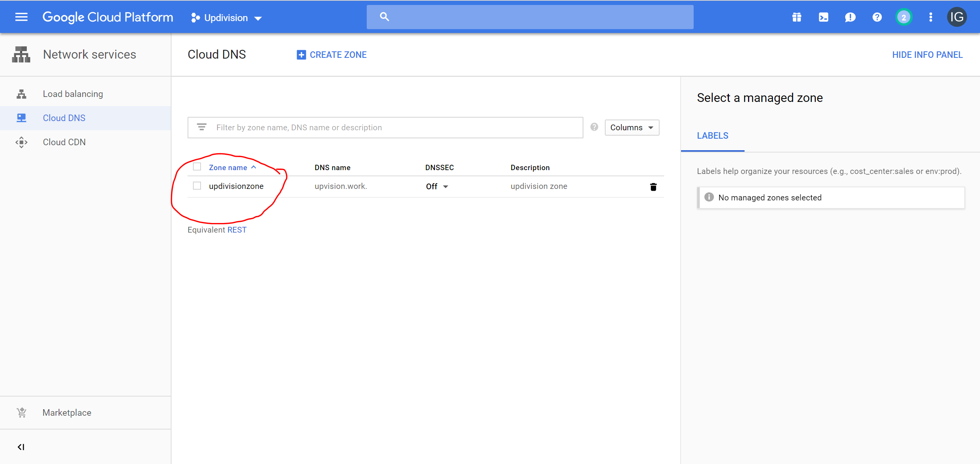Image resolution: width=980 pixels, height=464 pixels.
Task: Click the search bar at top
Action: [530, 17]
